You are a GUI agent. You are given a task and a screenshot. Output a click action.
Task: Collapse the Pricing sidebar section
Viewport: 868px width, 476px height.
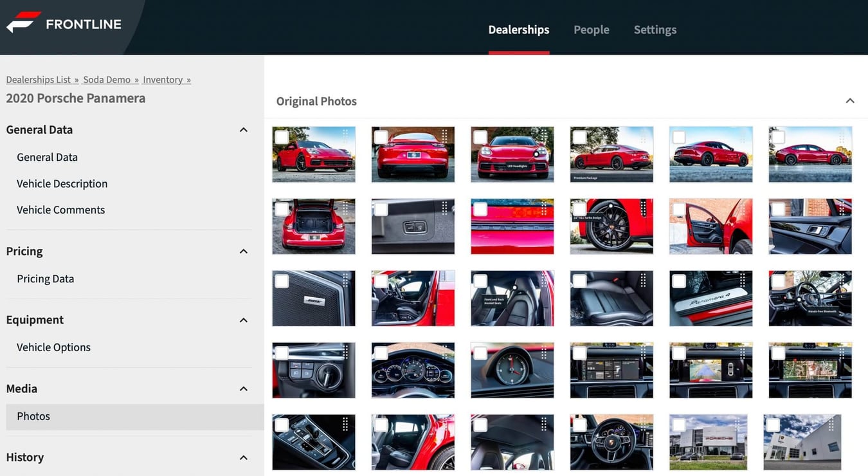[x=244, y=252]
